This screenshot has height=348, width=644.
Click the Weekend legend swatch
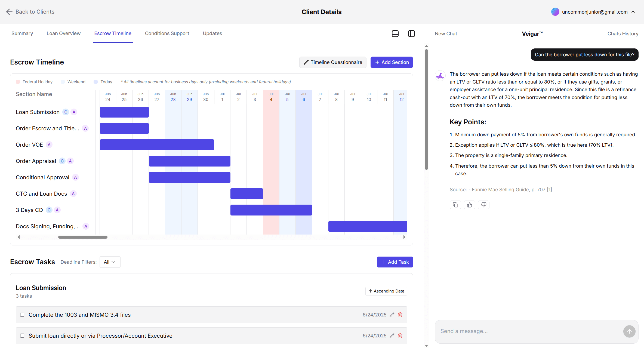coord(63,82)
